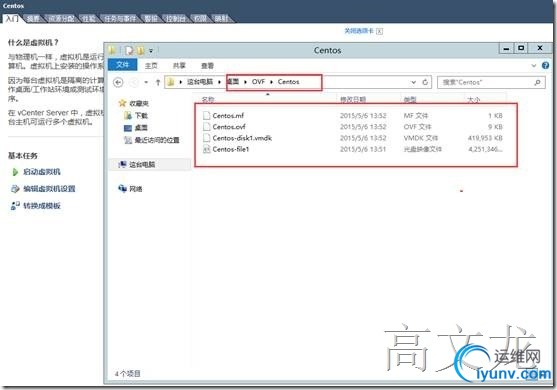
Task: Sort by the 名称 column header
Action: (x=208, y=99)
